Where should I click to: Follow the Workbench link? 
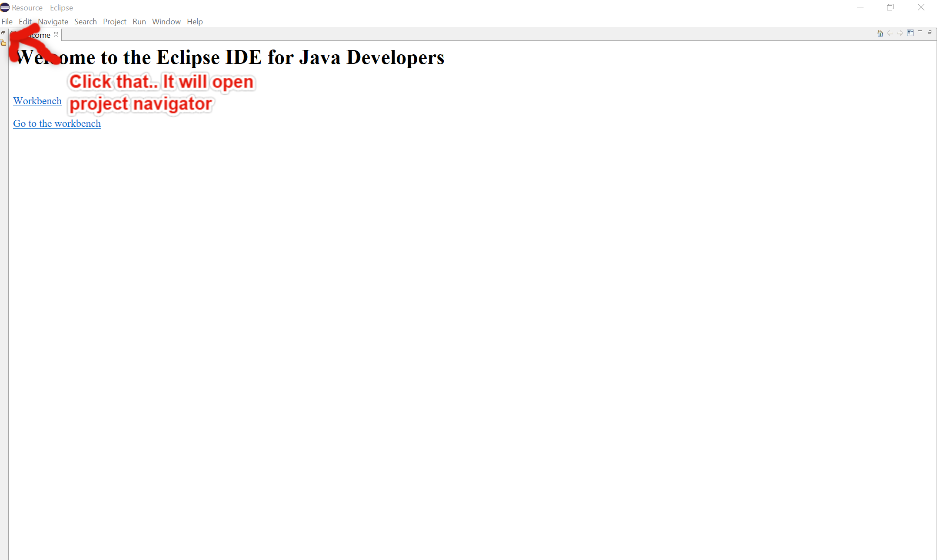pyautogui.click(x=37, y=101)
